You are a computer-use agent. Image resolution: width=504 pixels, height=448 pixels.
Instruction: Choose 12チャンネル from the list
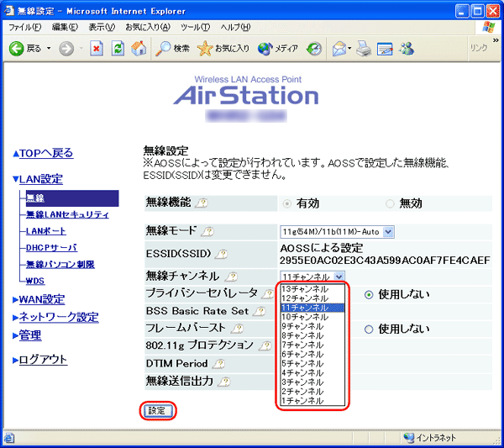(x=312, y=298)
